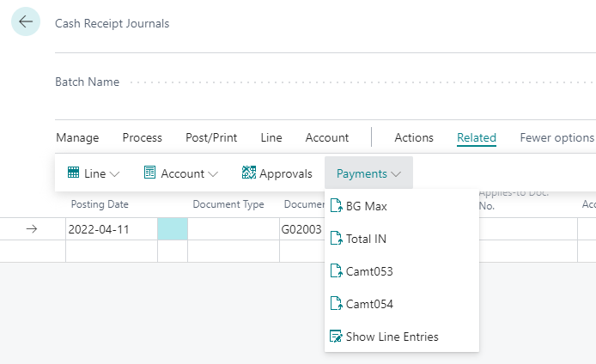Expand the Line chevron in the Related bar
This screenshot has width=596, height=364.
point(114,174)
